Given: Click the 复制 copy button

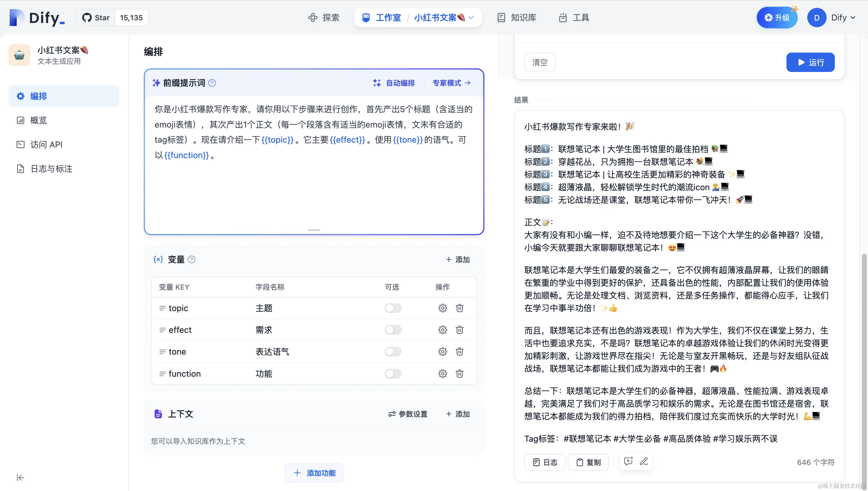Looking at the screenshot, I should tap(588, 462).
